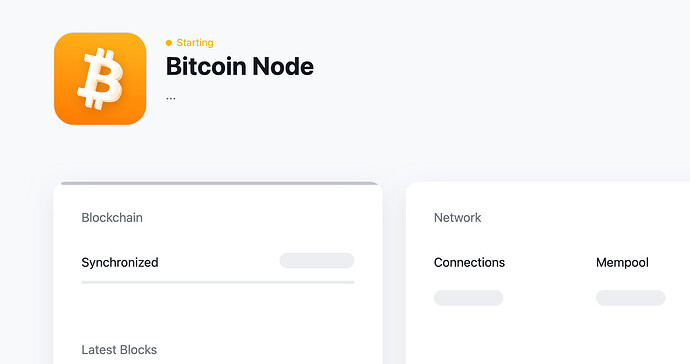
Task: Click the ellipsis under Bitcoin Node
Action: pos(171,99)
